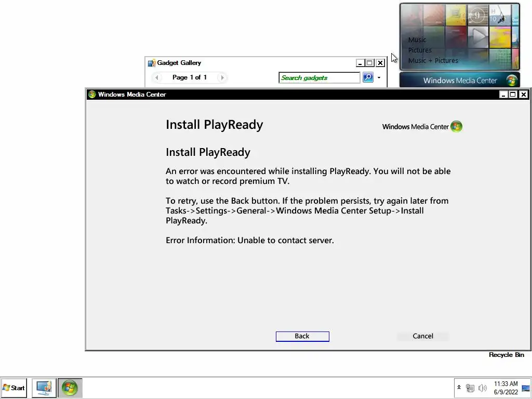Minimize the Windows Media Center window
Viewport: 532px width, 399px height.
pos(503,95)
